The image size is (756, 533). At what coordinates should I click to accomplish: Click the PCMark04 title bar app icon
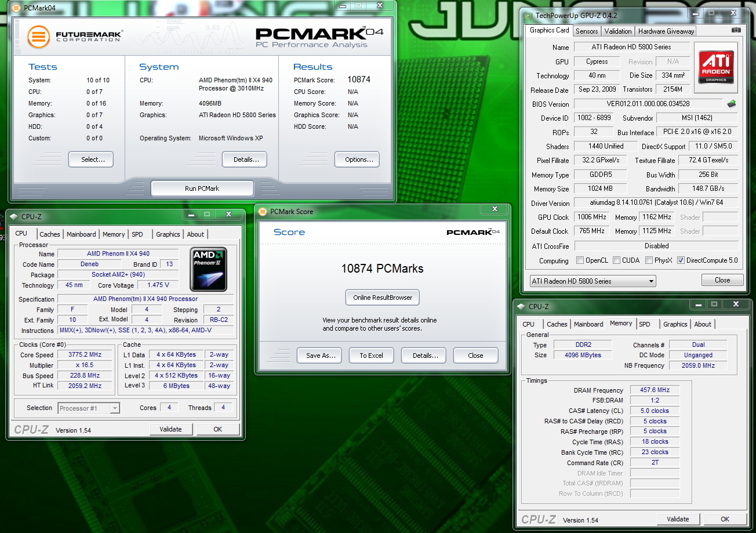coord(16,8)
